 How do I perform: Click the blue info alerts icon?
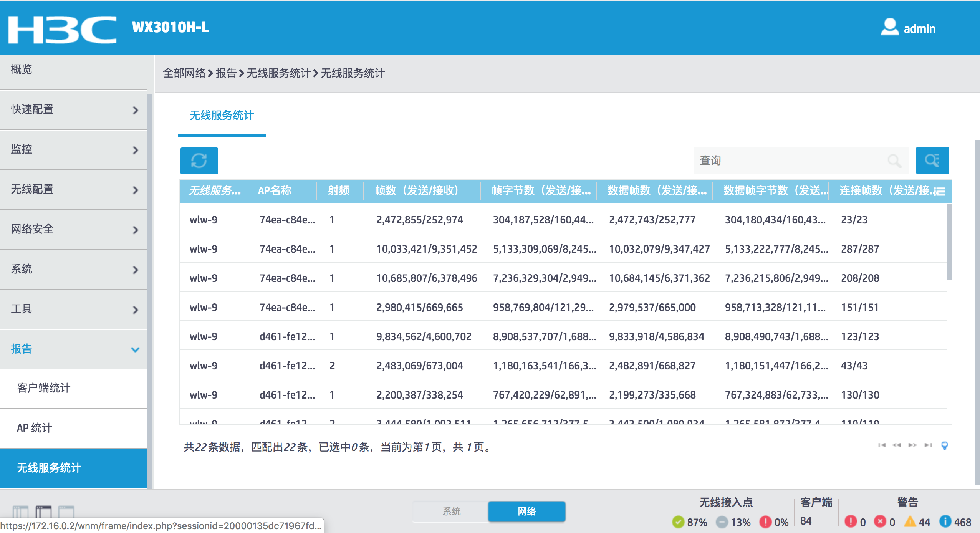coord(945,521)
